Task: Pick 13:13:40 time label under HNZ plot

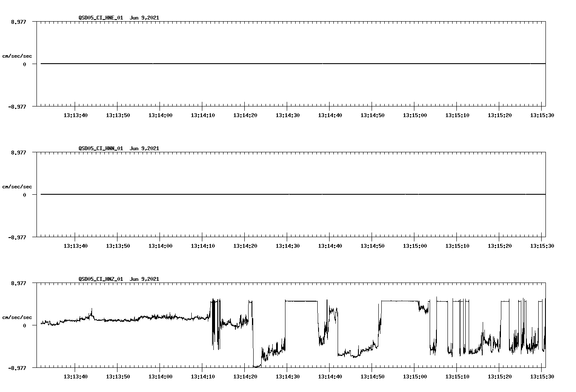Action: tap(75, 377)
